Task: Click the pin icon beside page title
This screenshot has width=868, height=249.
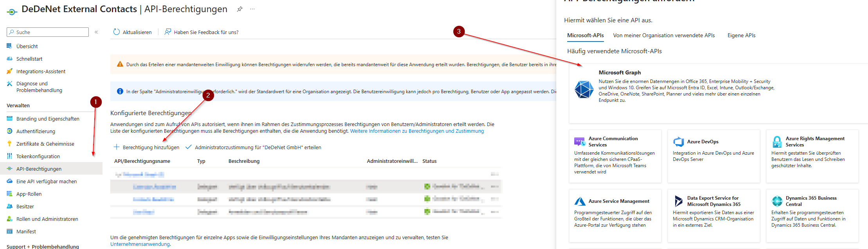Action: coord(239,9)
